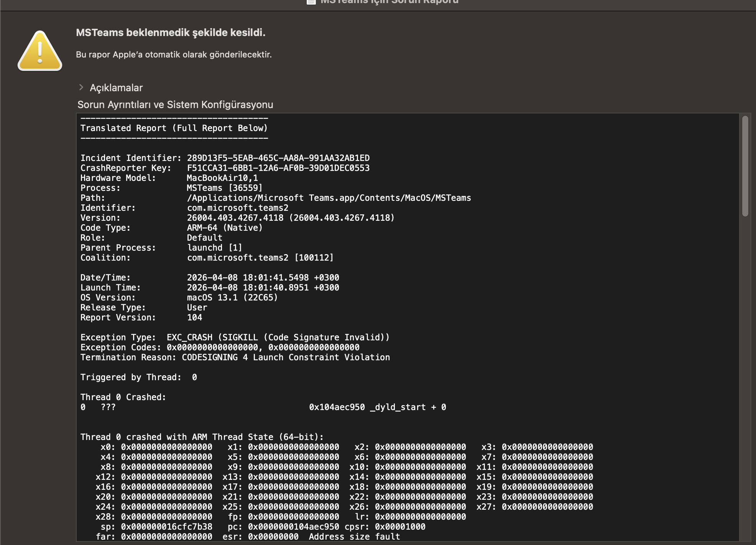Click the Incident Identifier value 289D13F5-5EAB-465C-AA8A-991AA32AB1ED
This screenshot has width=756, height=545.
tap(278, 158)
